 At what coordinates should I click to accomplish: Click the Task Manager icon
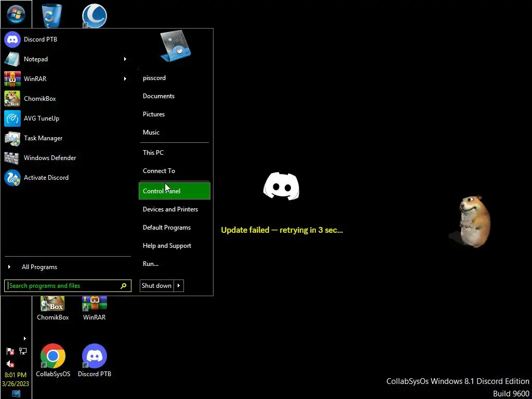pos(12,138)
